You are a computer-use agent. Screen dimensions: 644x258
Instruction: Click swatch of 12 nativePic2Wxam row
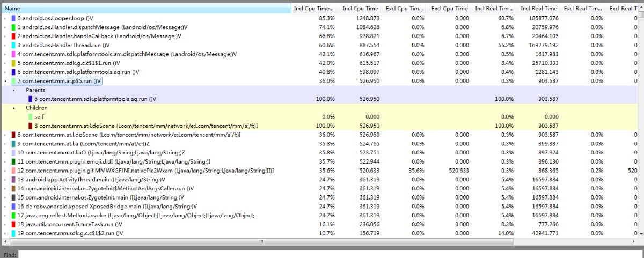pyautogui.click(x=13, y=170)
